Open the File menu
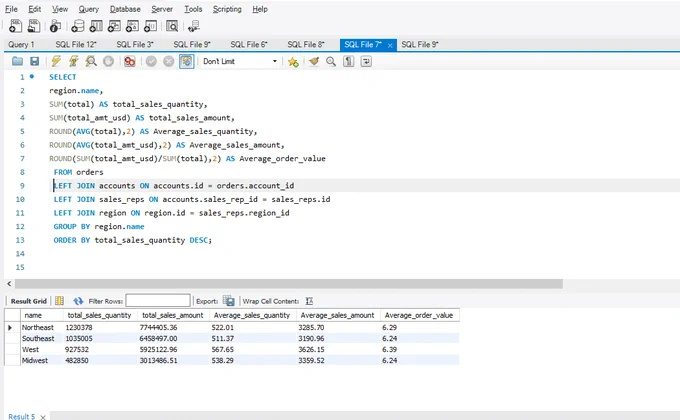 tap(11, 9)
